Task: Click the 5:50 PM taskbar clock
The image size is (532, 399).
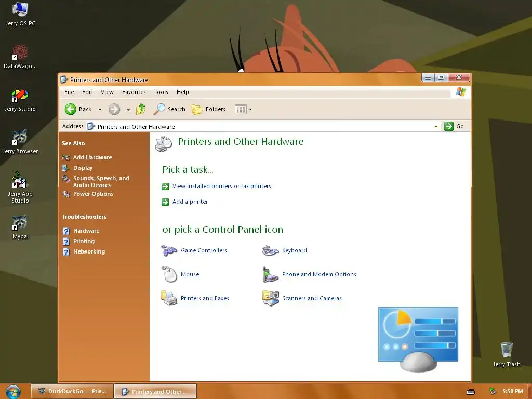Action: (513, 392)
